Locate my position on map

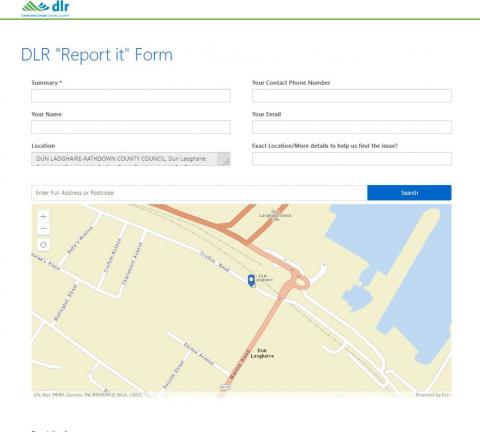43,245
